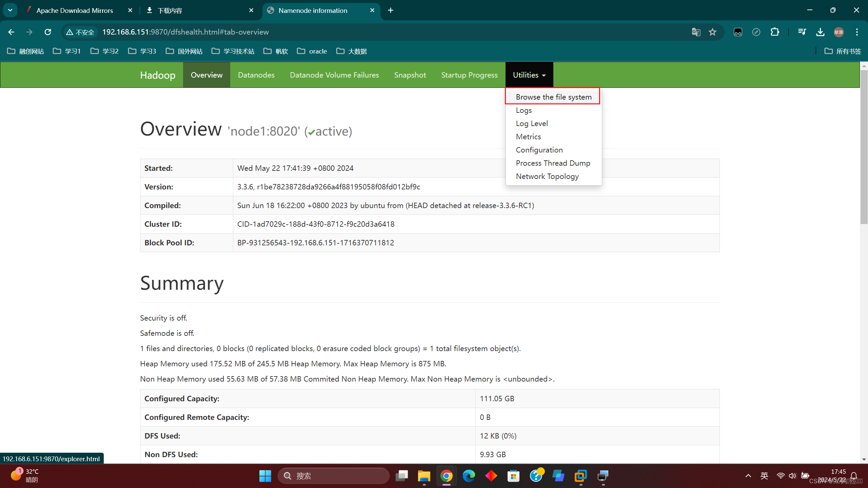The height and width of the screenshot is (488, 868).
Task: Click the back navigation arrow
Action: (11, 32)
